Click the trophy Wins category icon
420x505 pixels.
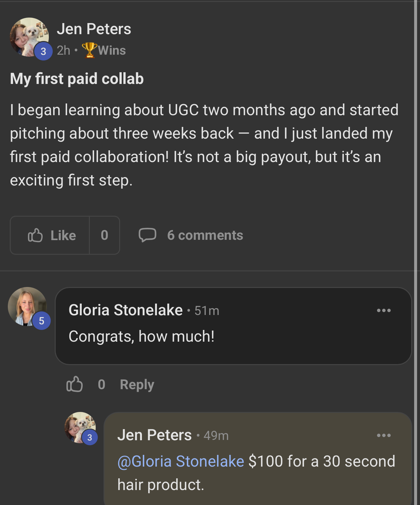(89, 50)
